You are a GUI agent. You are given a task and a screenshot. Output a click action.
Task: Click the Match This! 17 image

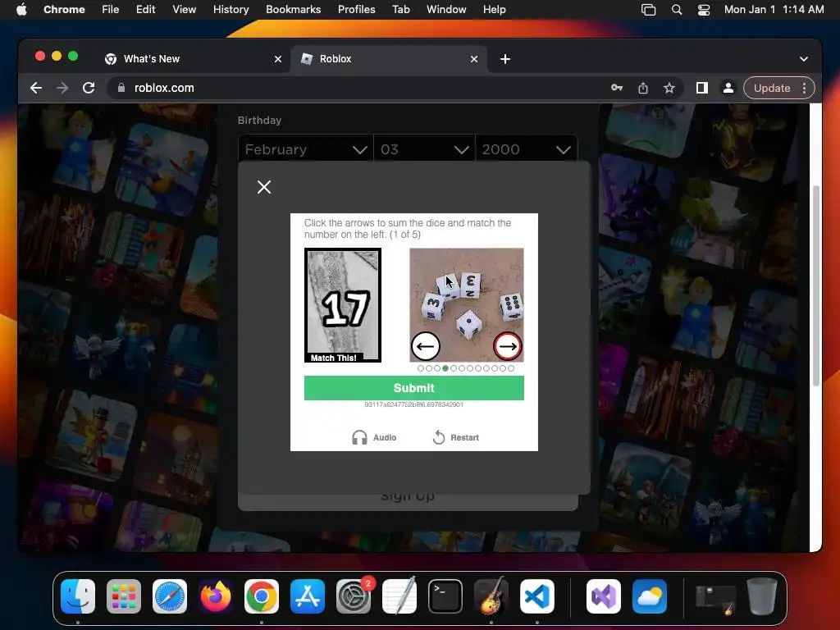pyautogui.click(x=343, y=305)
